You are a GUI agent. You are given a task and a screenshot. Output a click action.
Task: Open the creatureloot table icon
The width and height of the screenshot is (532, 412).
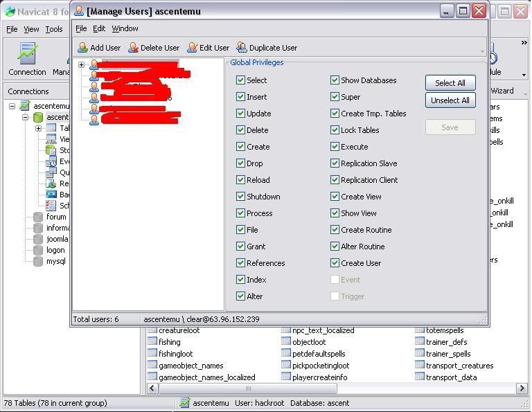coord(152,330)
